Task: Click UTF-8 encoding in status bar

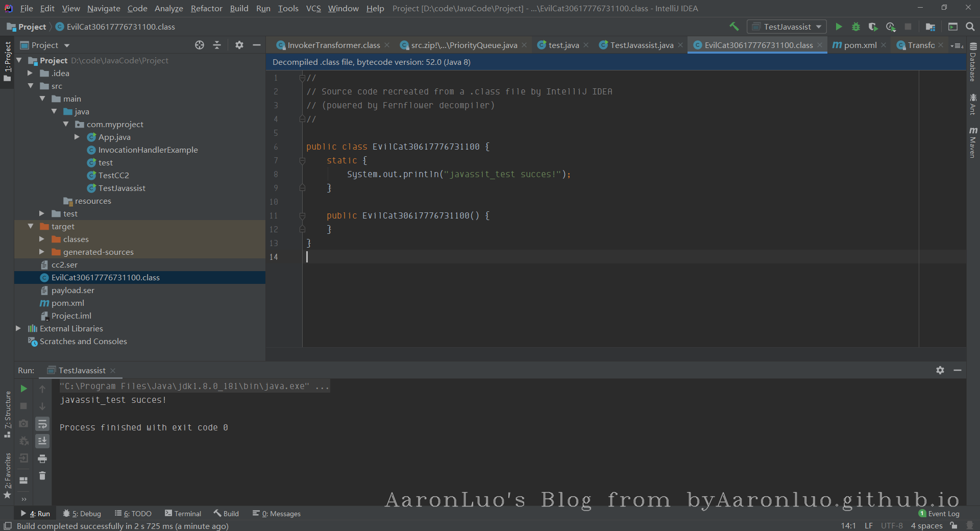Action: tap(892, 525)
